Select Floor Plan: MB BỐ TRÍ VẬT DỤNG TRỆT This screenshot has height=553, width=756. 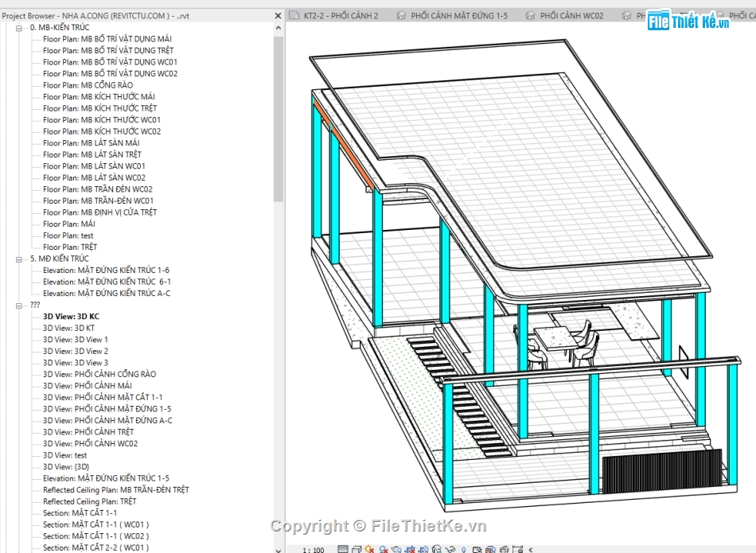pos(108,50)
